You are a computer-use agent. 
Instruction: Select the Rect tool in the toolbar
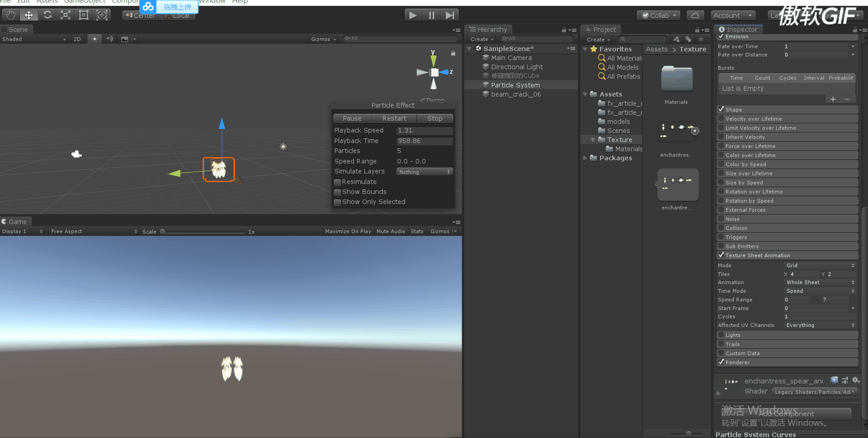coord(84,15)
